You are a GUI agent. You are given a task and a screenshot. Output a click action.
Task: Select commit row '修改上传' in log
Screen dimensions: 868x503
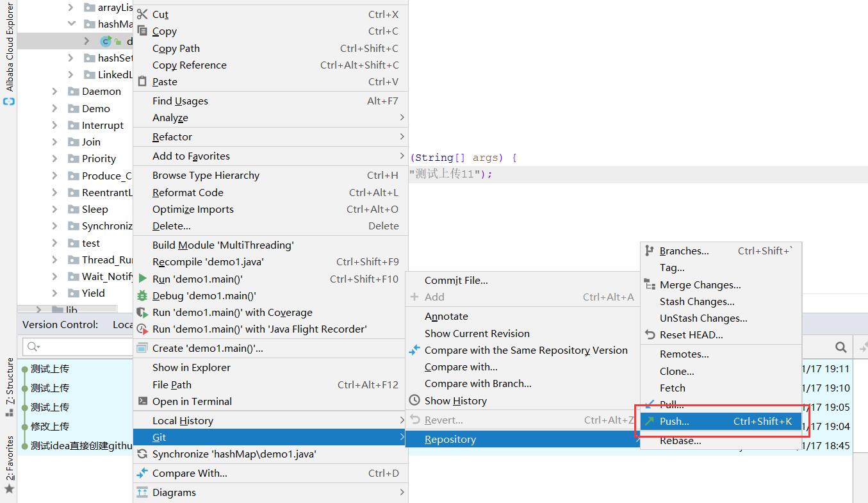(x=49, y=426)
